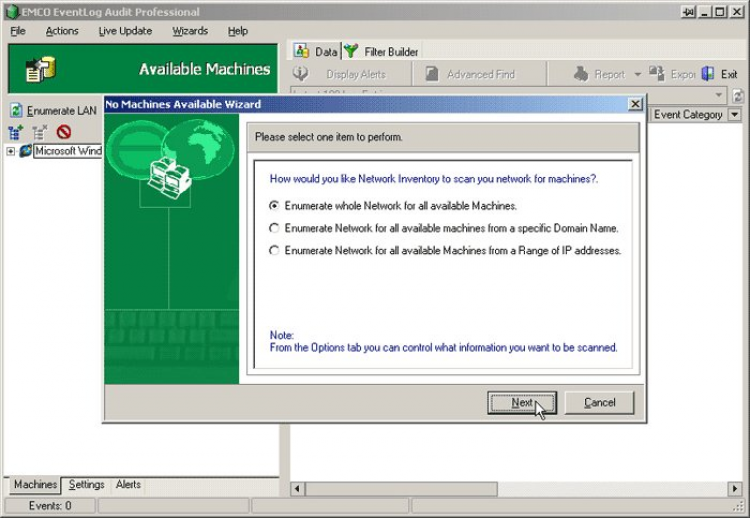Choose enumerate from a Range of IP addresses
The image size is (750, 518).
point(274,250)
